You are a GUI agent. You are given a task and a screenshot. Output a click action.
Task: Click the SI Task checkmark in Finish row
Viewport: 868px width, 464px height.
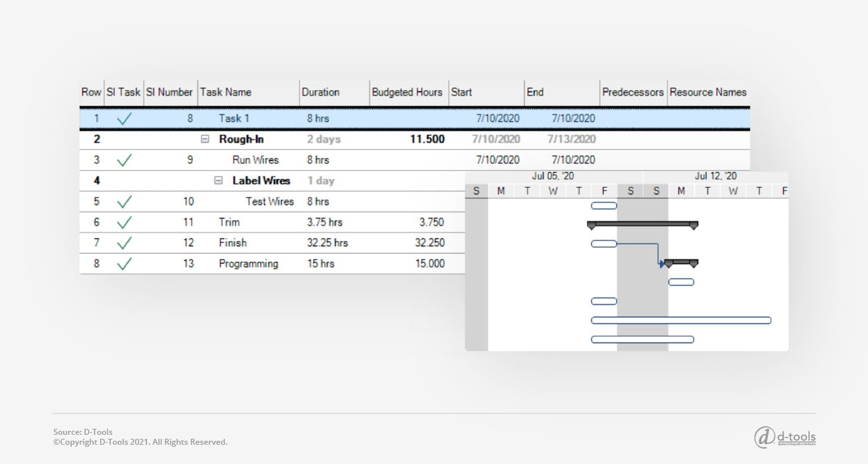click(x=124, y=243)
